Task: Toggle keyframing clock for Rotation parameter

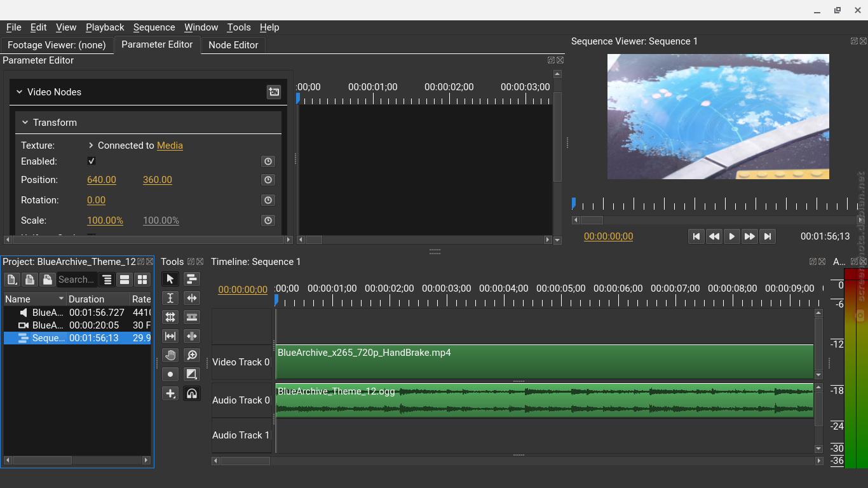Action: [x=268, y=200]
